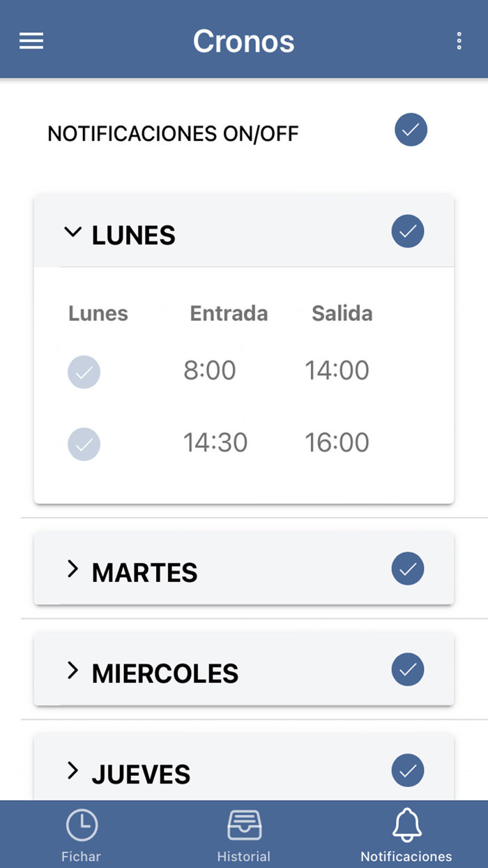This screenshot has height=868, width=488.
Task: Select the LUNES header text
Action: coord(133,235)
